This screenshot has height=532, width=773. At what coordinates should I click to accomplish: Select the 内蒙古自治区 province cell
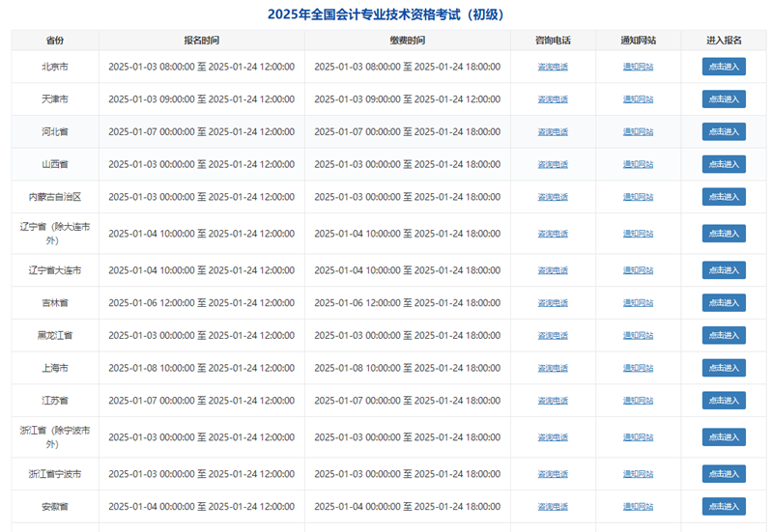pos(55,197)
